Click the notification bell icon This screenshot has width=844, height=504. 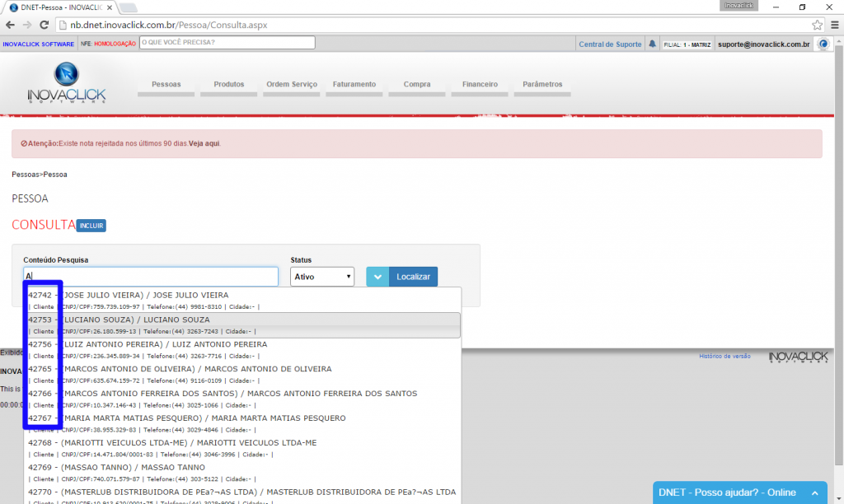[x=653, y=44]
